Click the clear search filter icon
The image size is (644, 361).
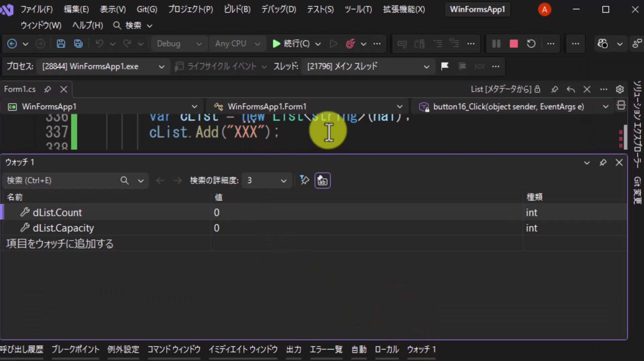tap(304, 180)
